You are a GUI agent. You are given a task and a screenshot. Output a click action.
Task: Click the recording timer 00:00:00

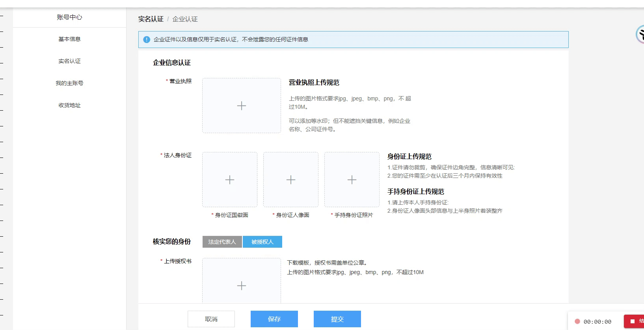(597, 322)
